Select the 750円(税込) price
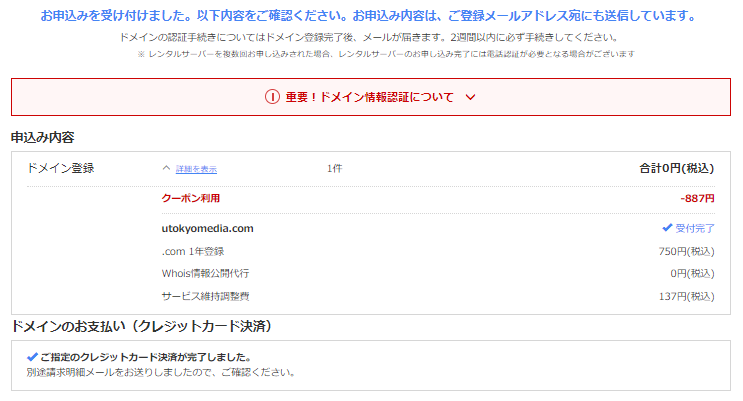The image size is (743, 401). 686,251
